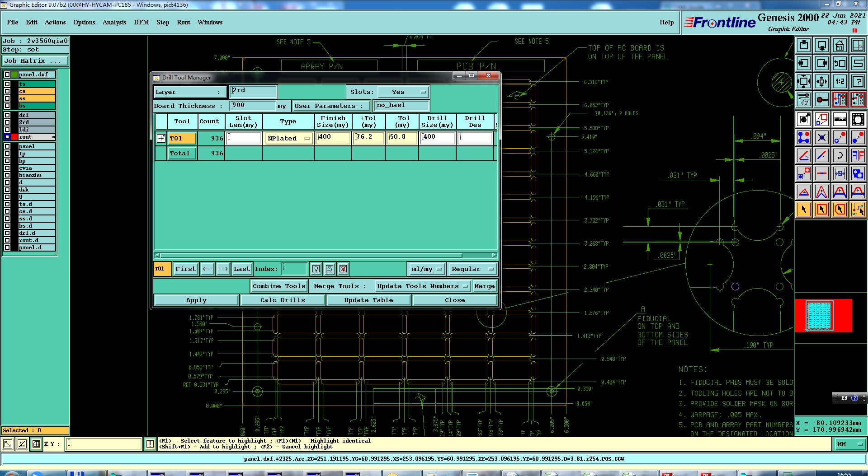Open the Edit menu
This screenshot has height=476, width=868.
pyautogui.click(x=32, y=22)
